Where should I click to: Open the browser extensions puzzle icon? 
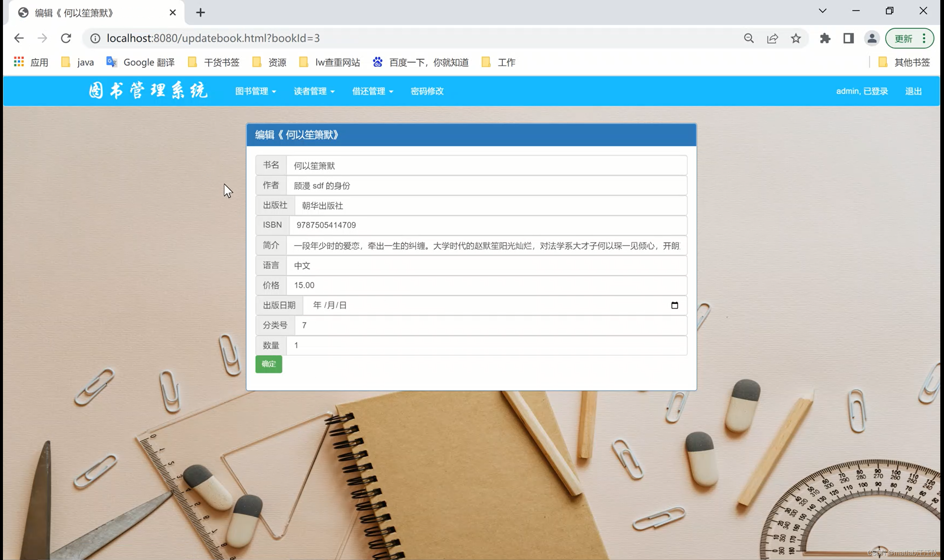point(825,38)
